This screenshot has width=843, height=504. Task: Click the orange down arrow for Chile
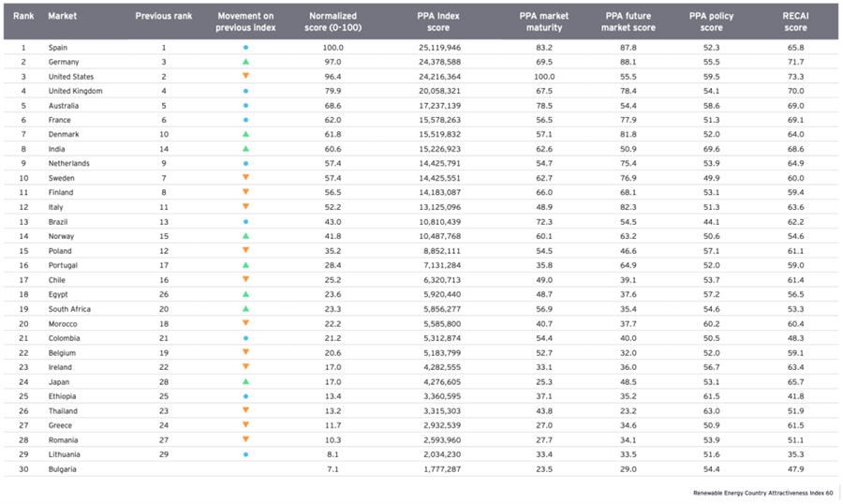coord(245,279)
